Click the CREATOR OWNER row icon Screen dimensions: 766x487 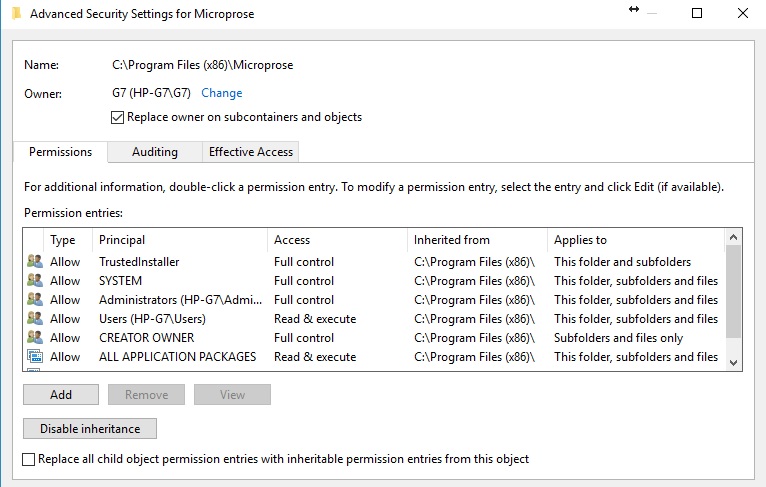(35, 338)
